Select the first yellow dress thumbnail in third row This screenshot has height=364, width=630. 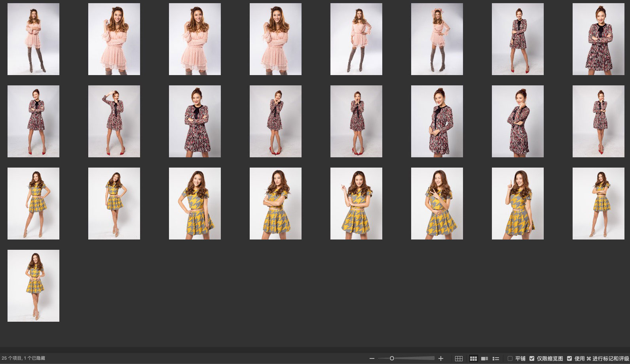[33, 204]
